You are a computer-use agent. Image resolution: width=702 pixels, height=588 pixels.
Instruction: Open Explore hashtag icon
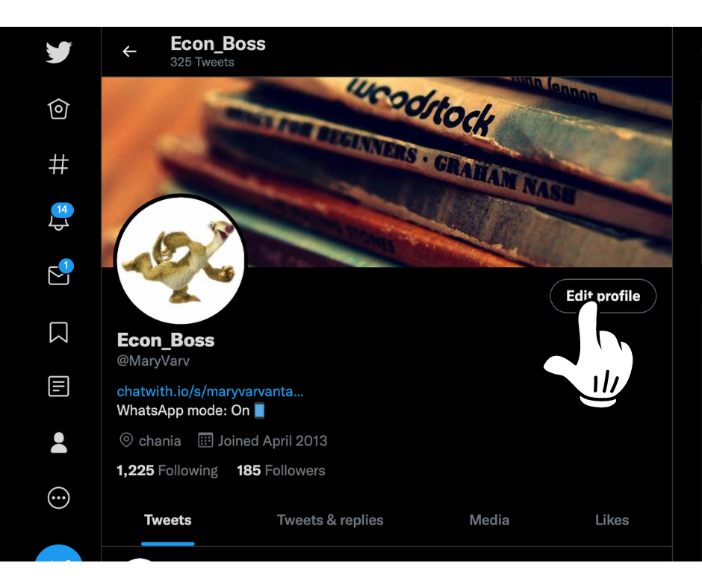click(x=59, y=163)
